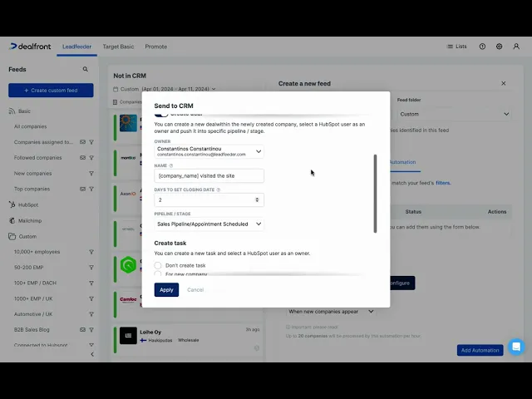Click the Send to CRM dialog scrollbar

tap(375, 194)
